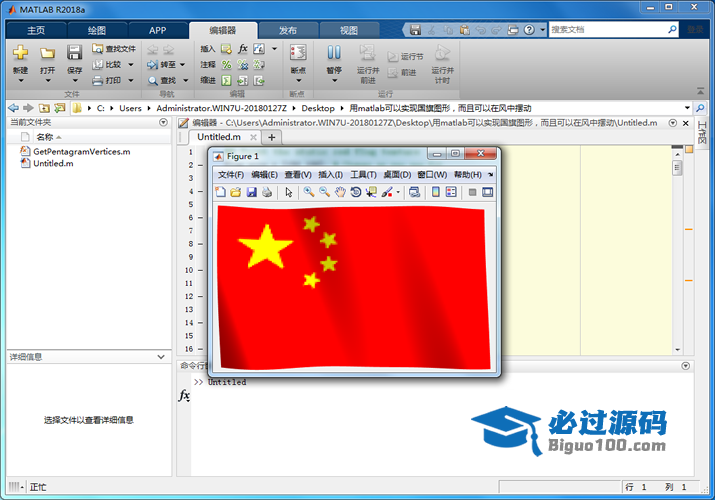Select the Pan hand tool in Figure 1
This screenshot has height=500, width=715.
tap(340, 192)
